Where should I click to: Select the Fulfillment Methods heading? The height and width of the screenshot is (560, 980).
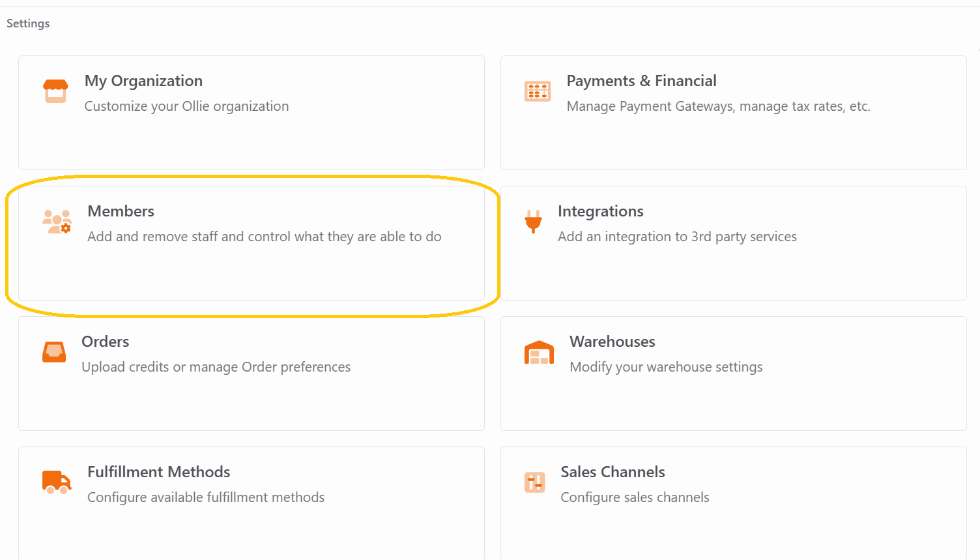pos(158,472)
